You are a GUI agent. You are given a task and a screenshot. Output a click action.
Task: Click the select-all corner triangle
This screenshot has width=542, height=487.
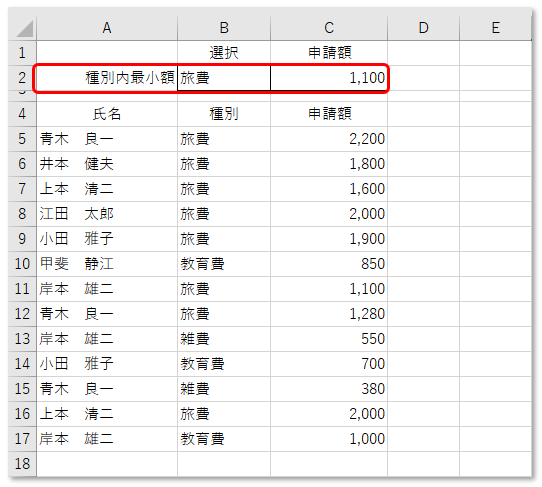[24, 28]
